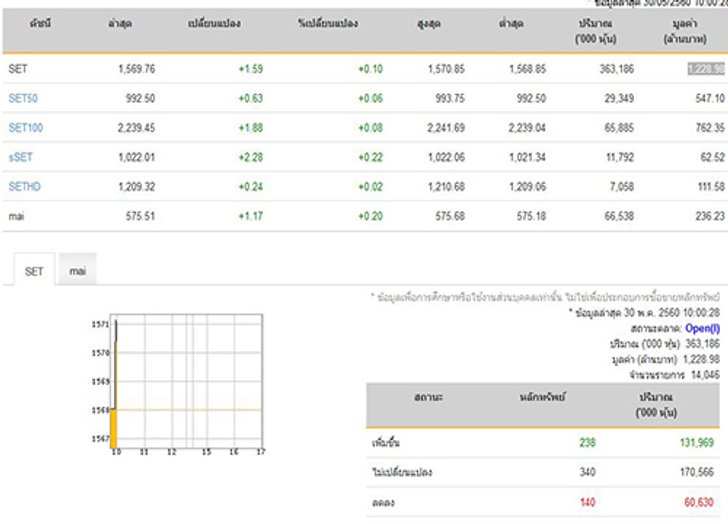Click mai volume 66,538
The image size is (728, 524).
619,216
